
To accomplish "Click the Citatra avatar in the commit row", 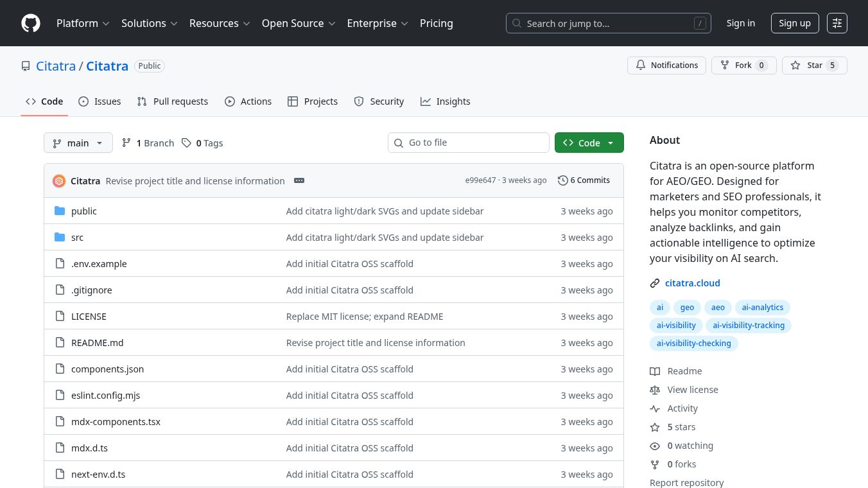I will pyautogui.click(x=59, y=181).
